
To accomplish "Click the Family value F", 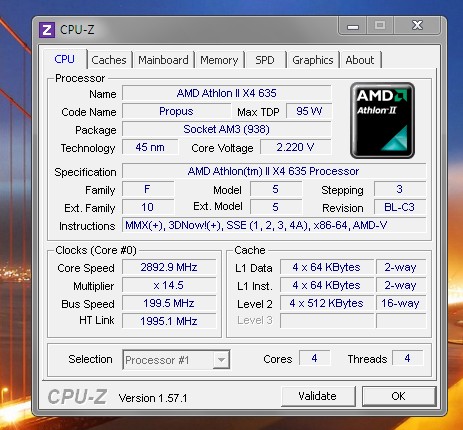I will click(148, 189).
